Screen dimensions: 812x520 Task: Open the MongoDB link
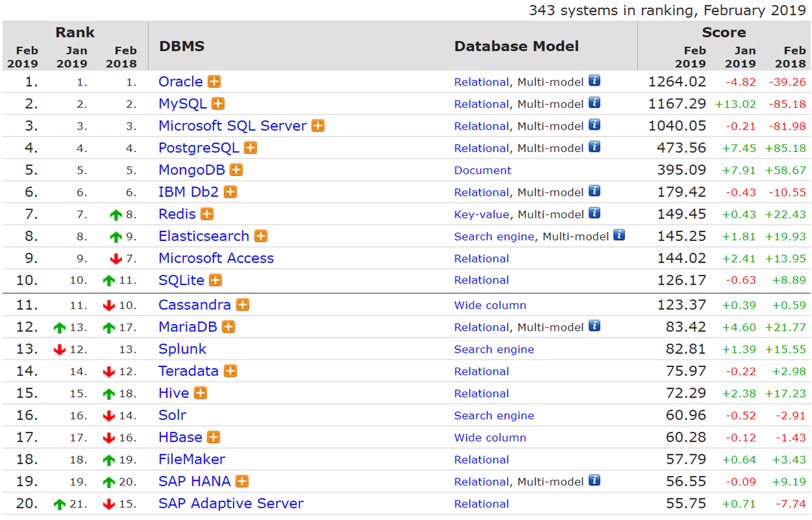click(192, 170)
